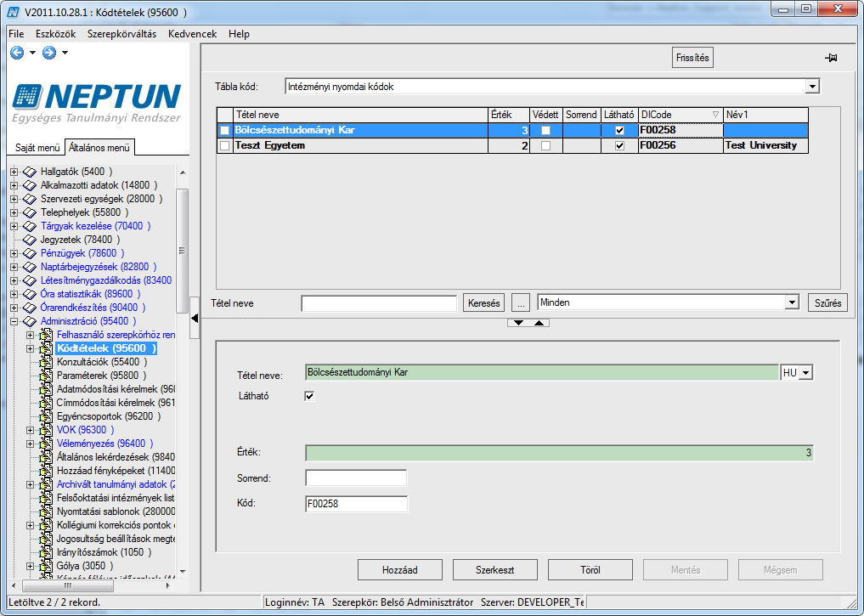The width and height of the screenshot is (864, 616).
Task: Click the Töröl button
Action: [x=590, y=570]
